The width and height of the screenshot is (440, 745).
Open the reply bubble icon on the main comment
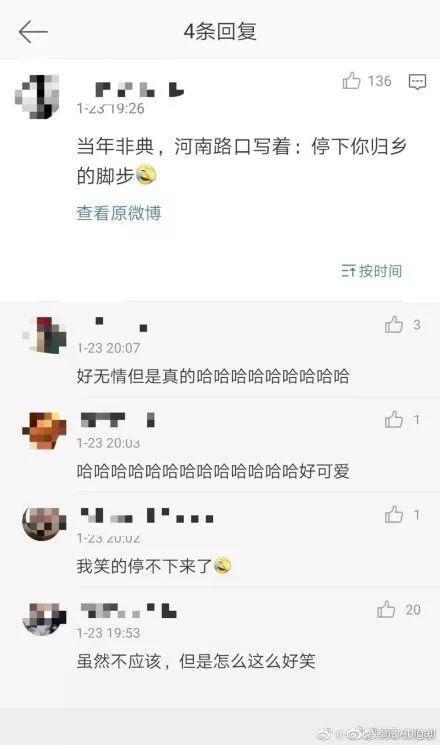coord(417,82)
